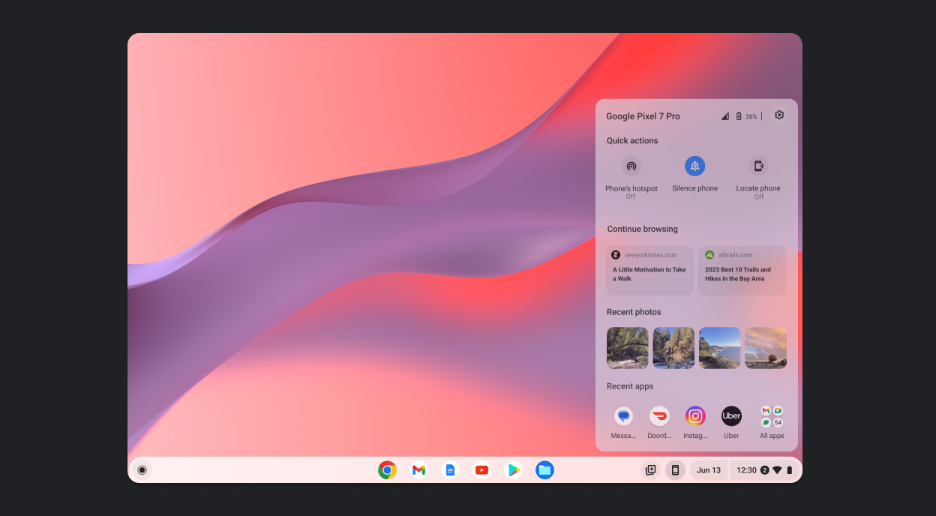Launch Messages from Recent apps
This screenshot has height=516, width=936.
click(x=624, y=416)
